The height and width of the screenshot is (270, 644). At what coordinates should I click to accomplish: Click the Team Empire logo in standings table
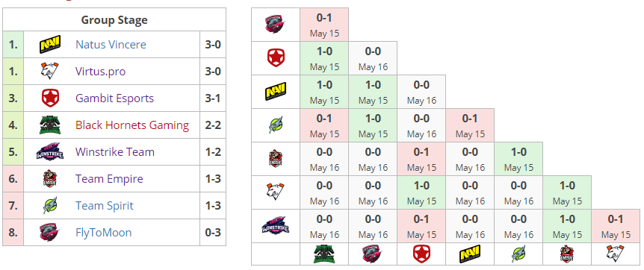pyautogui.click(x=50, y=179)
